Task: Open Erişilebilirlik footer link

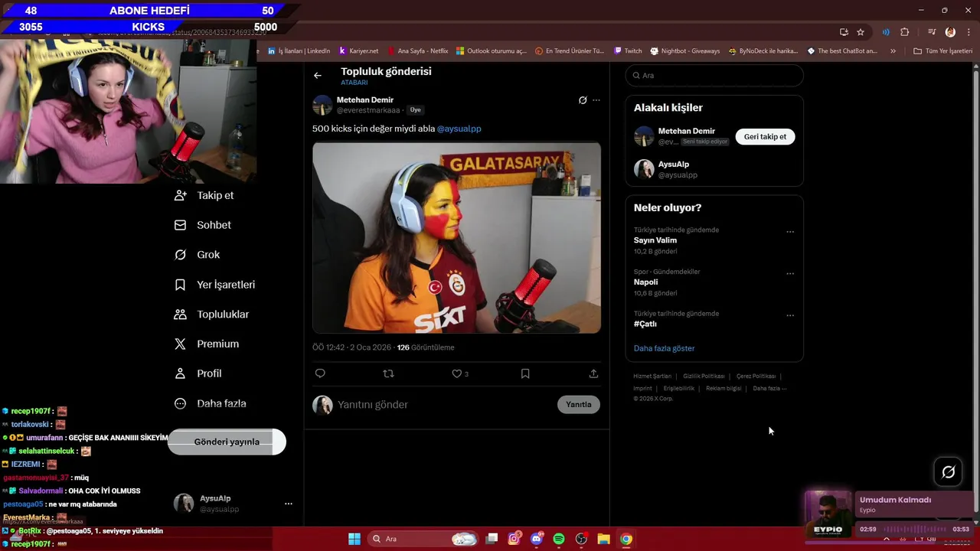Action: click(x=679, y=388)
